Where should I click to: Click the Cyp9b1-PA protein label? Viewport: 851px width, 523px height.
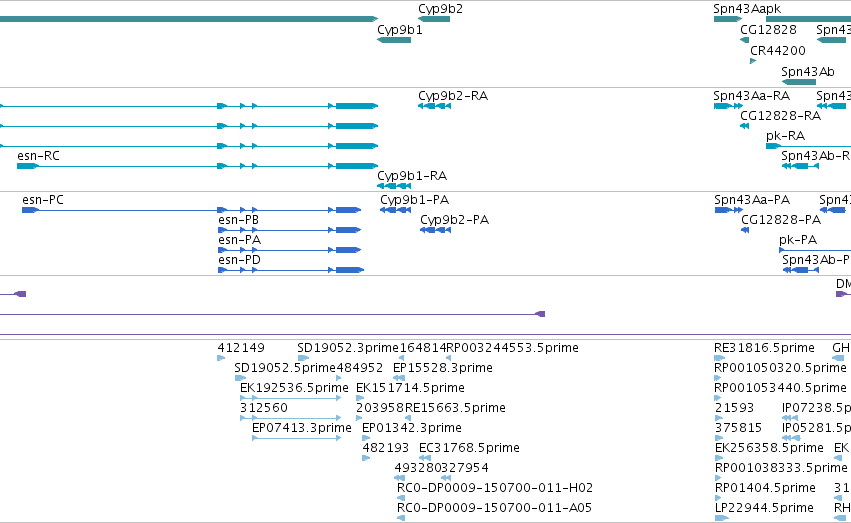415,200
